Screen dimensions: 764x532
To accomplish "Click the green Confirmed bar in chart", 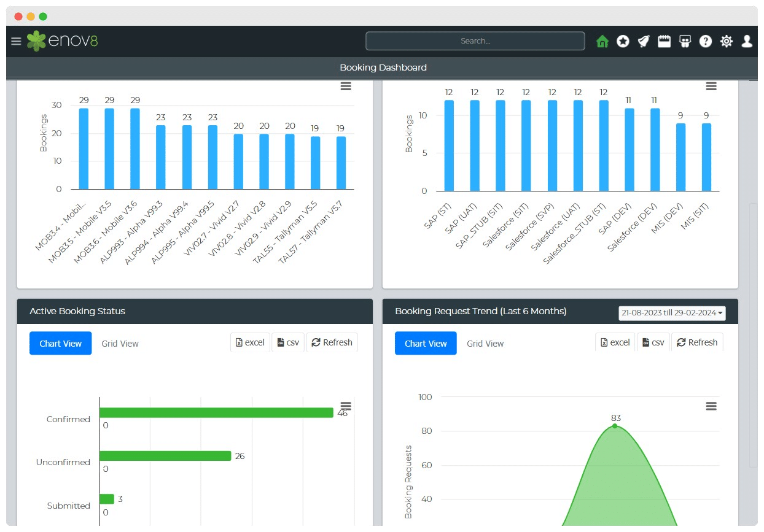I will (x=216, y=413).
